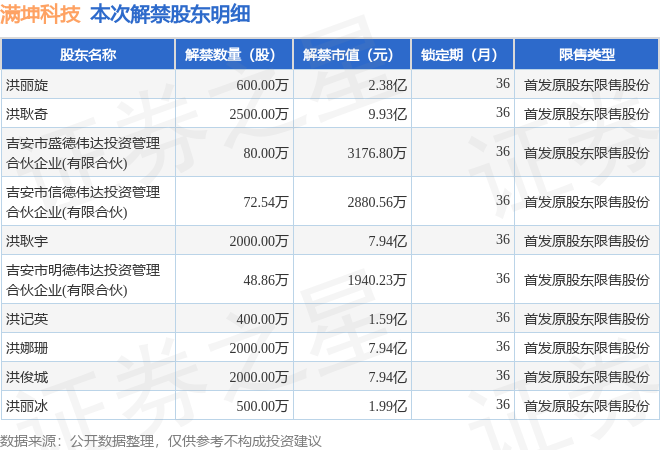Click 洪耿奇's lock period 36

[503, 112]
